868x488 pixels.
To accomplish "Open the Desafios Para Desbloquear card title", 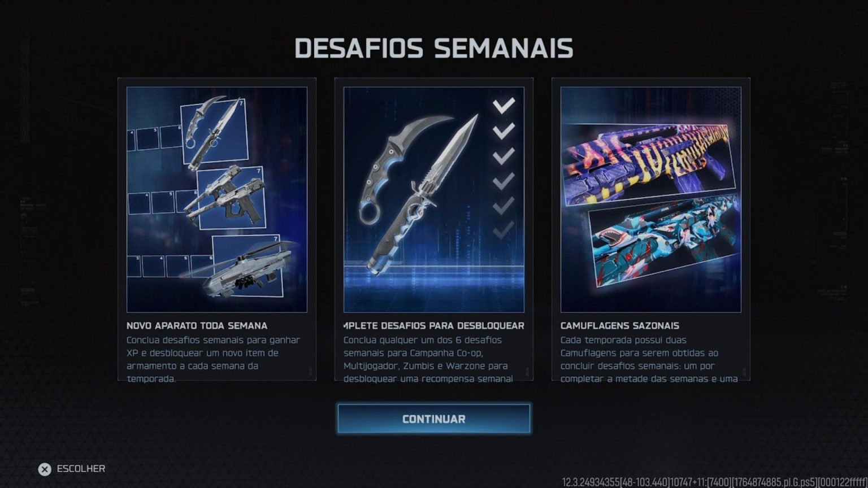I will 433,326.
